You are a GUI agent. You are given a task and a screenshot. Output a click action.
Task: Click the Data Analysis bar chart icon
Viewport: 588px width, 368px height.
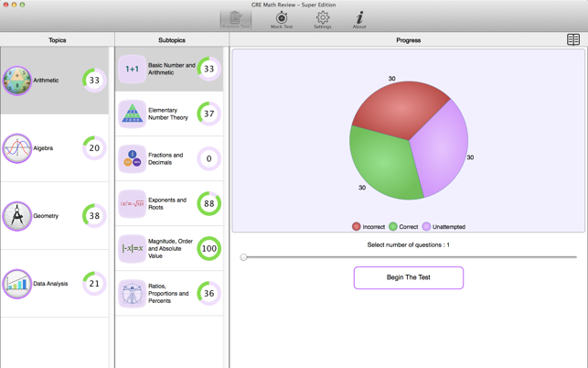[17, 284]
